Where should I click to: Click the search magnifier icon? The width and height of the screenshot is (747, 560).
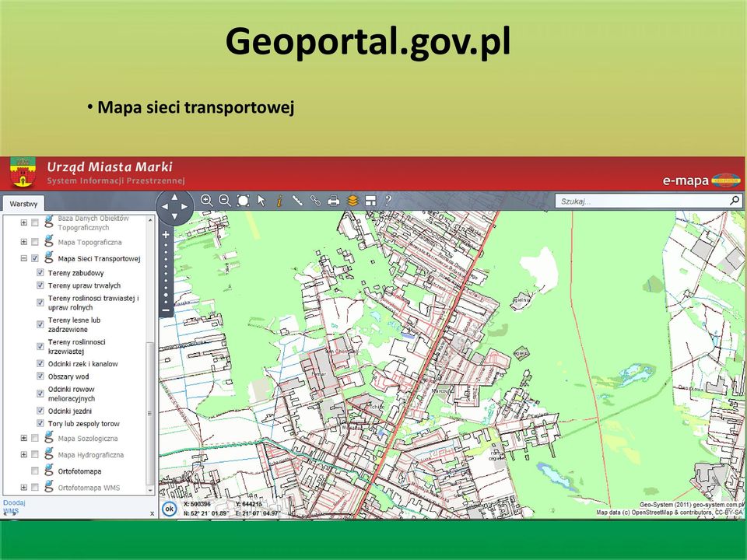(735, 201)
